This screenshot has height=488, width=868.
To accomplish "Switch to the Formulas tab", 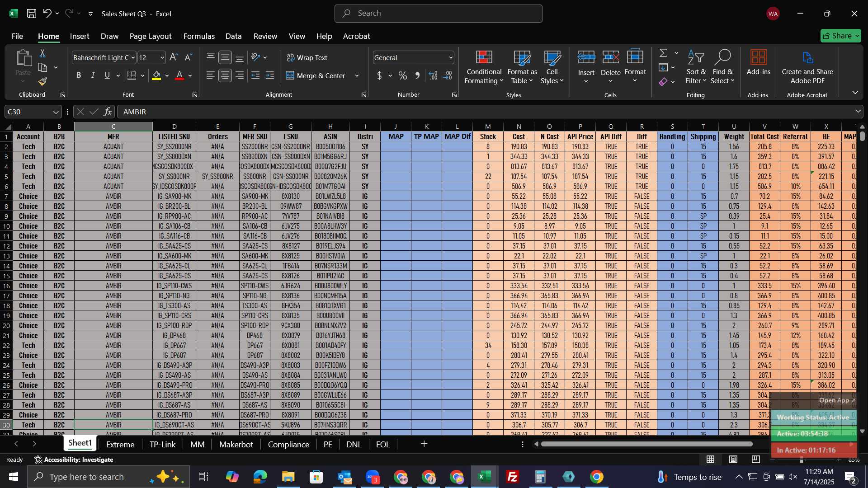I will 199,36.
